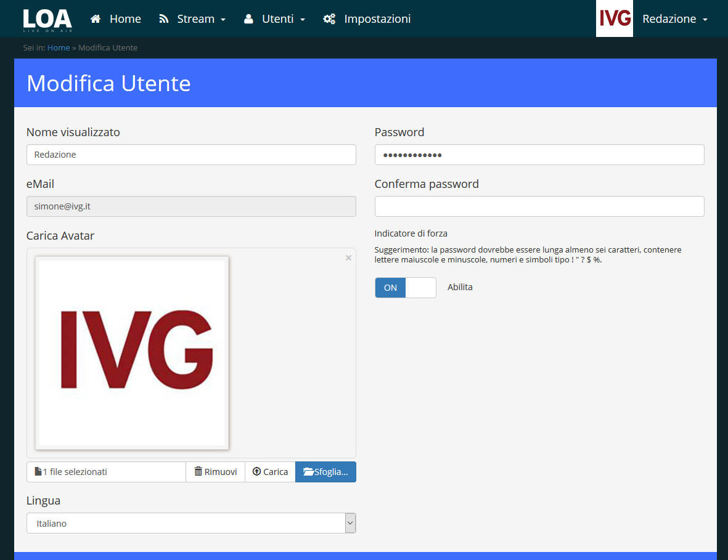
Task: Expand the Stream dropdown caret
Action: point(223,20)
